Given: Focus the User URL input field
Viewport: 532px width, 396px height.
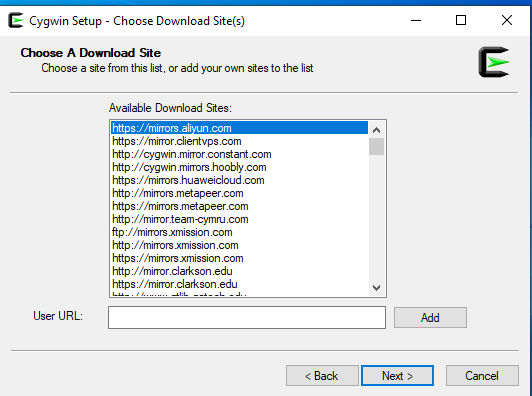Looking at the screenshot, I should pos(247,317).
